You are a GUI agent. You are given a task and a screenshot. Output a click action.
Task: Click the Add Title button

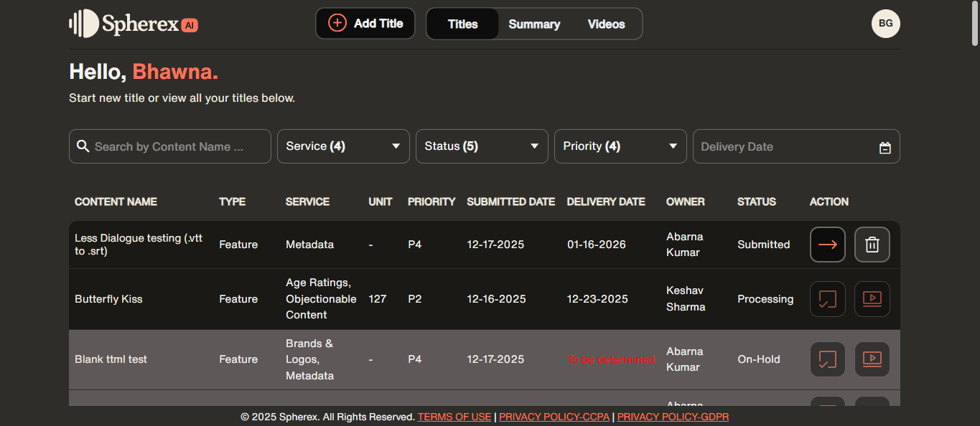[365, 24]
